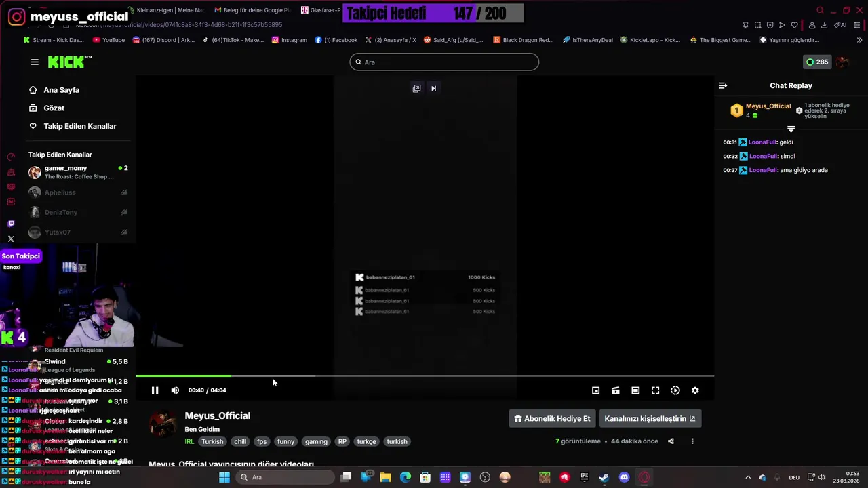
Task: Open the Black Dragon Red bookmark
Action: click(x=524, y=40)
